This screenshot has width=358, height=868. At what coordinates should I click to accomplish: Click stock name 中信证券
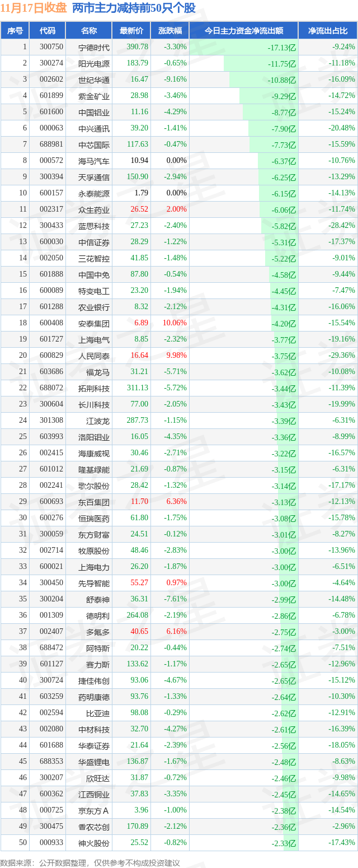94,242
